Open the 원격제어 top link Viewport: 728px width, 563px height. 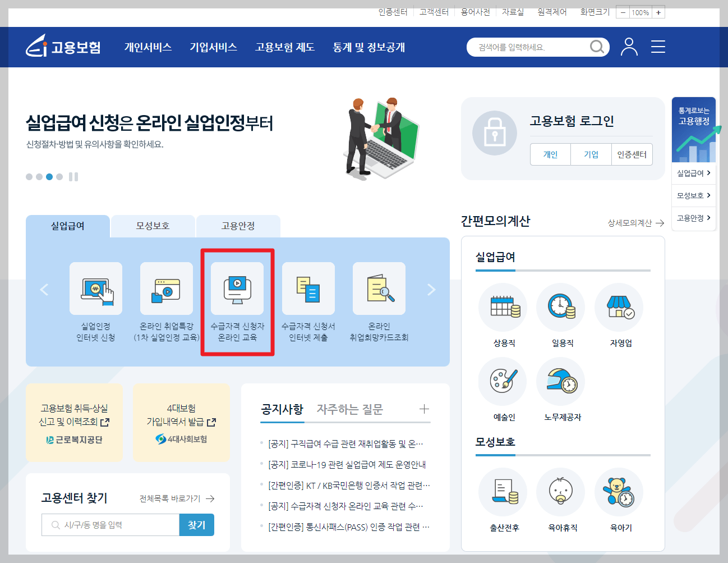click(x=552, y=12)
